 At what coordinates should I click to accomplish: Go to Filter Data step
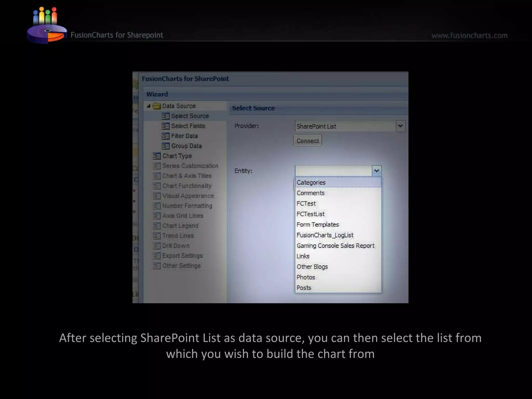184,136
